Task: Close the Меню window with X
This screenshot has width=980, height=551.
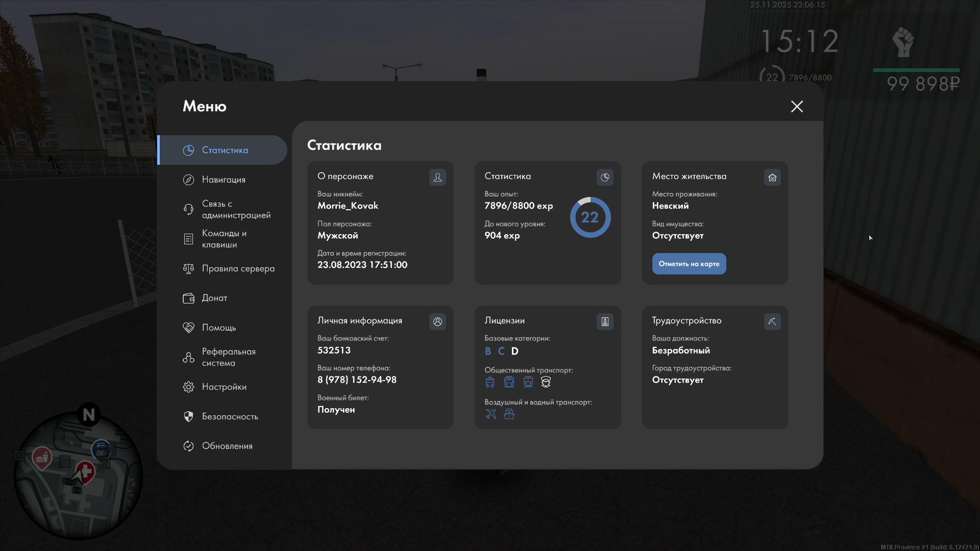Action: 797,106
